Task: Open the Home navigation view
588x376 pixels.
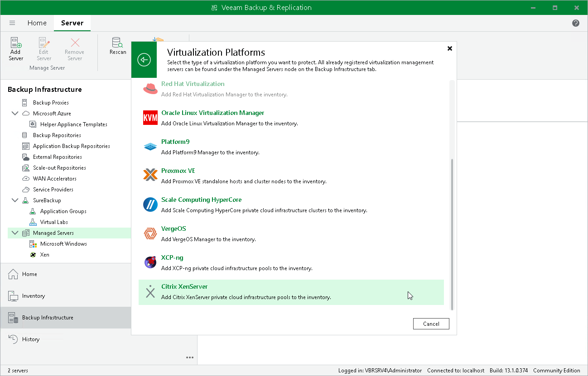Action: click(x=66, y=274)
